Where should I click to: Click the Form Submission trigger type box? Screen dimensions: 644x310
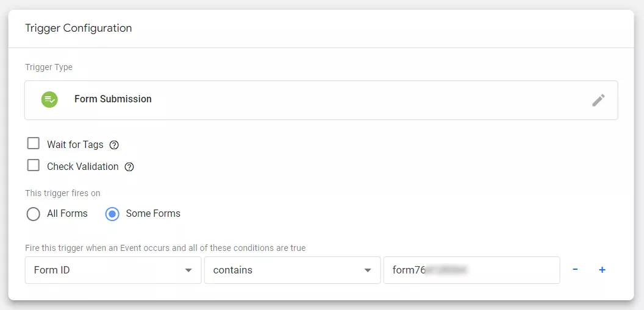pos(321,100)
